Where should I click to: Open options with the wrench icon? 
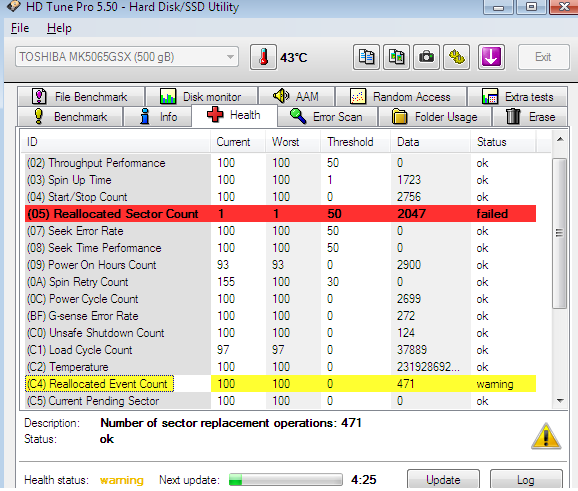[457, 57]
